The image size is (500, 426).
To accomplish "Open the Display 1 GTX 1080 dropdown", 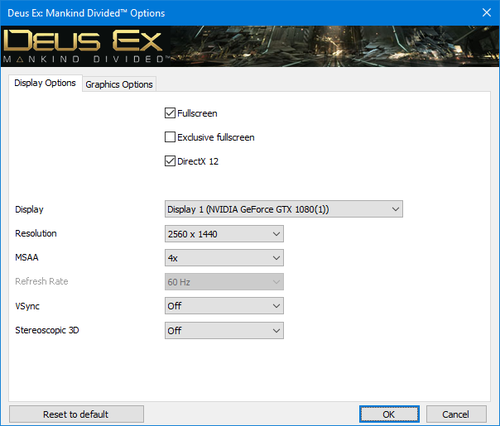I will coord(284,209).
